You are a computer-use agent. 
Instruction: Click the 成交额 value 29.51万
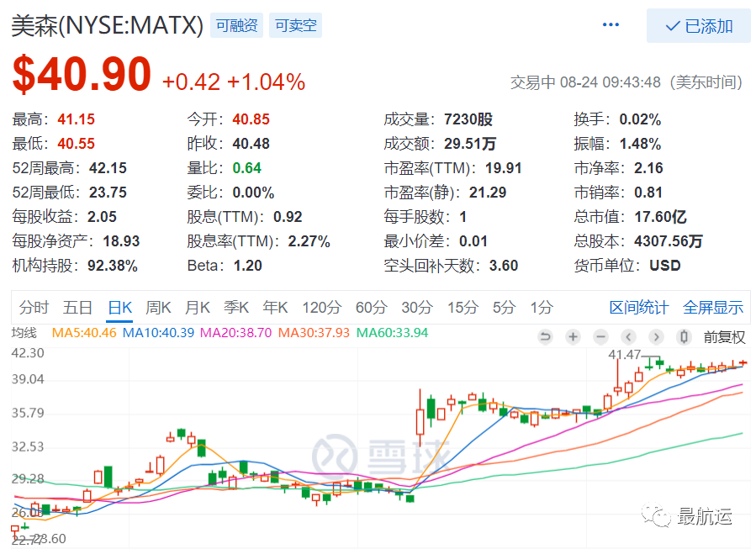470,143
